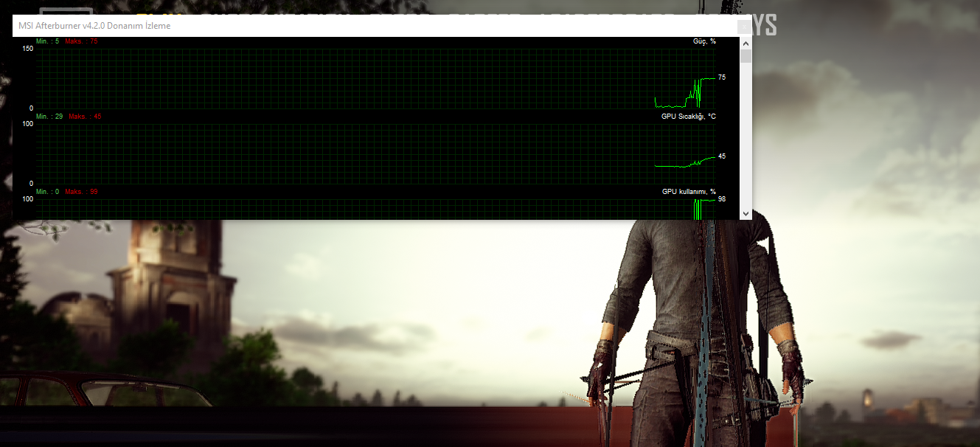Viewport: 980px width, 447px height.
Task: Click the "Maks. : 75" power reading
Action: pyautogui.click(x=81, y=41)
